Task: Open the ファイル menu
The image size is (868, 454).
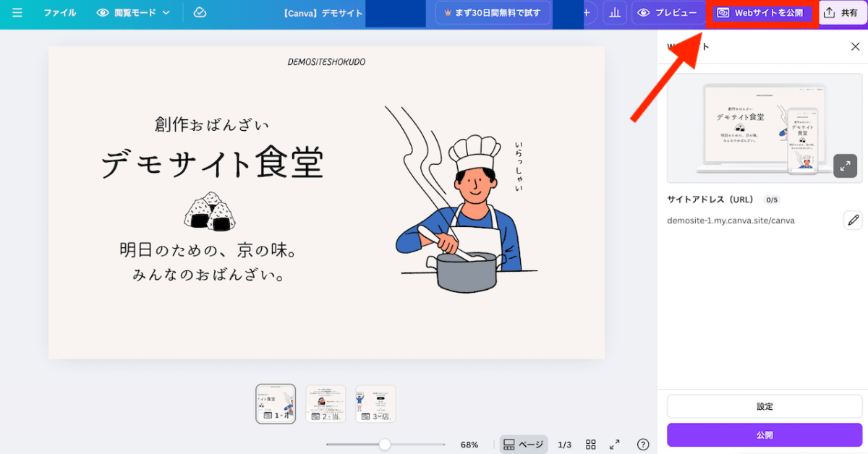Action: coord(59,13)
